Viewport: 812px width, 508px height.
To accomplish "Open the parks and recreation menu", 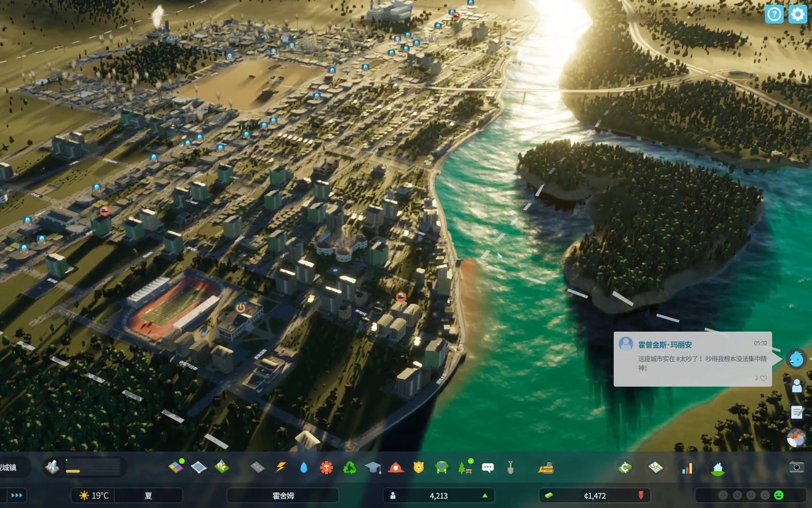I will (465, 467).
